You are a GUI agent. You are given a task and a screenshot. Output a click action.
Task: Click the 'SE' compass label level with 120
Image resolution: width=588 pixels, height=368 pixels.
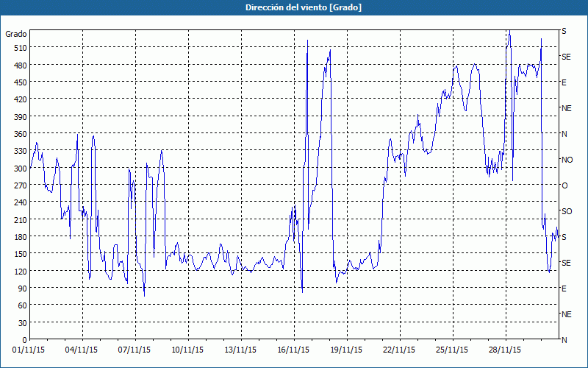(x=566, y=263)
